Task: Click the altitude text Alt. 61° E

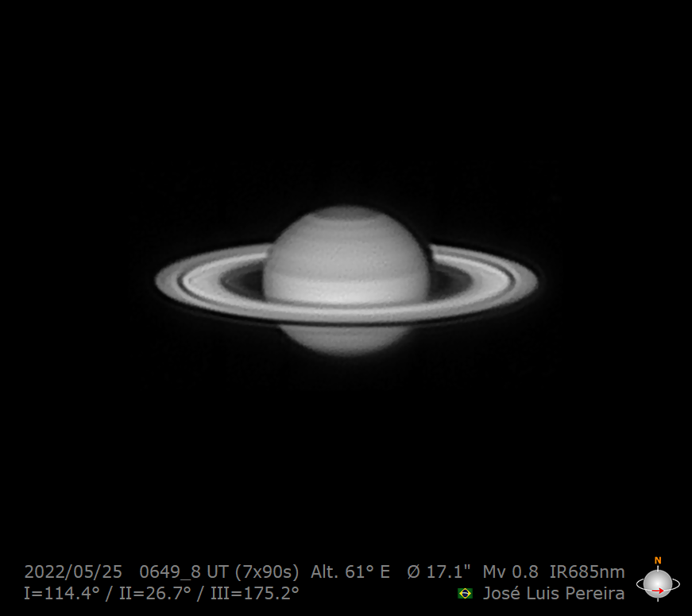Action: 350,571
